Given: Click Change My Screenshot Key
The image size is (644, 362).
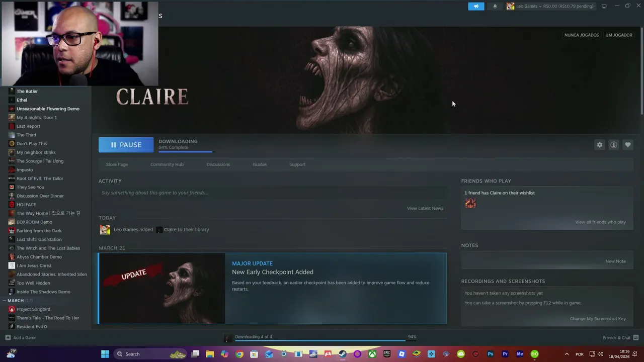Looking at the screenshot, I should point(598,319).
